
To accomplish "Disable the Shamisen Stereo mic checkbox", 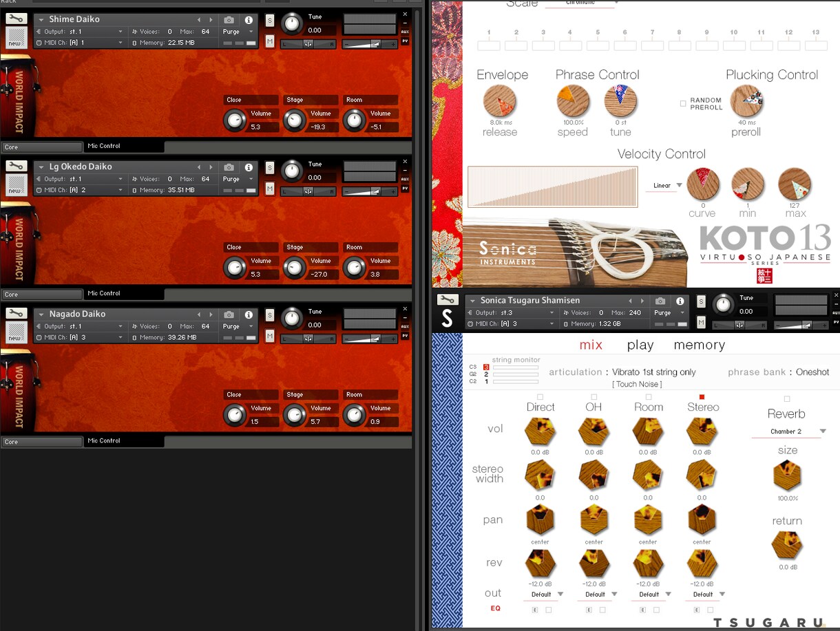I will 702,397.
